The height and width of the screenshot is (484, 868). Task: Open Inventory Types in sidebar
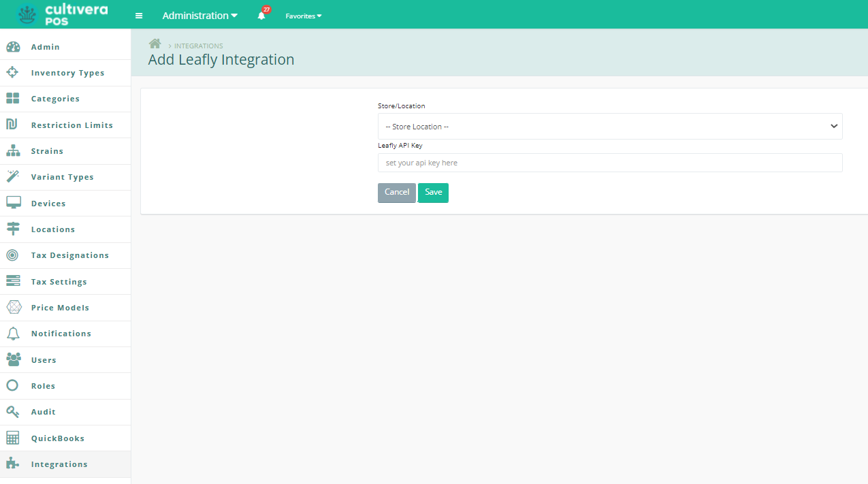point(65,73)
